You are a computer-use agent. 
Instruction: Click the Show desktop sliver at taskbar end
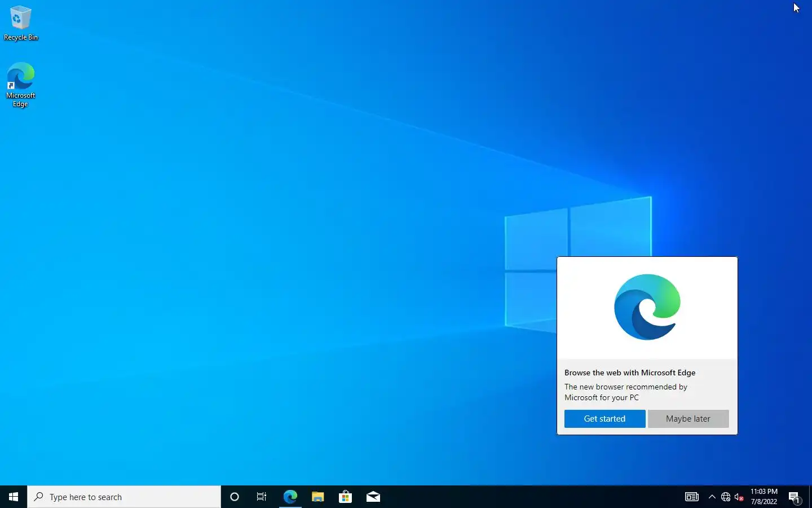coord(810,497)
